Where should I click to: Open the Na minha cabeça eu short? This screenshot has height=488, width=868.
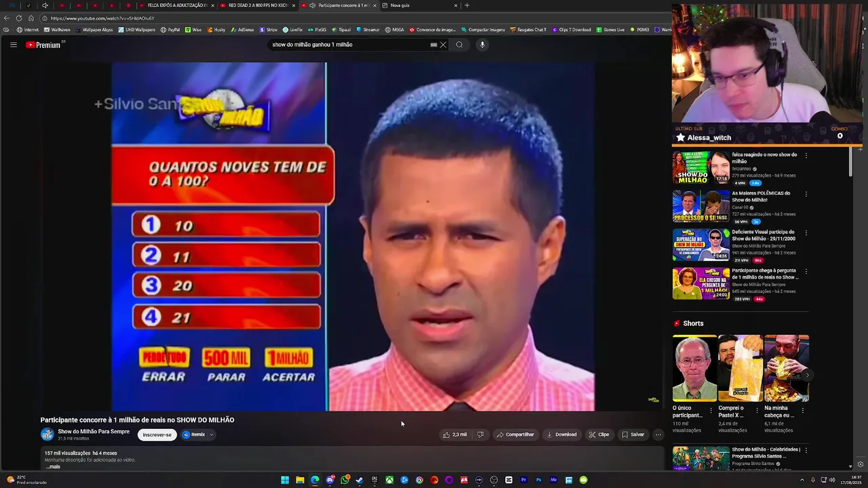tap(786, 368)
